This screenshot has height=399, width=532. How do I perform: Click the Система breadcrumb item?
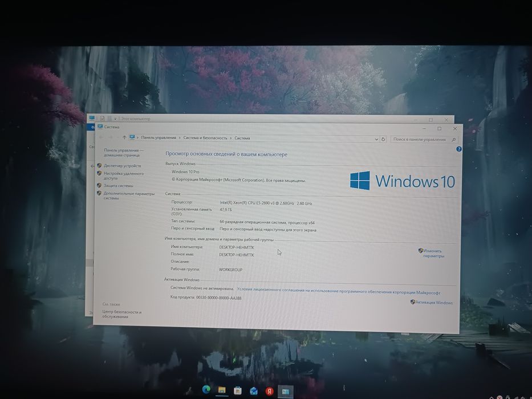242,138
